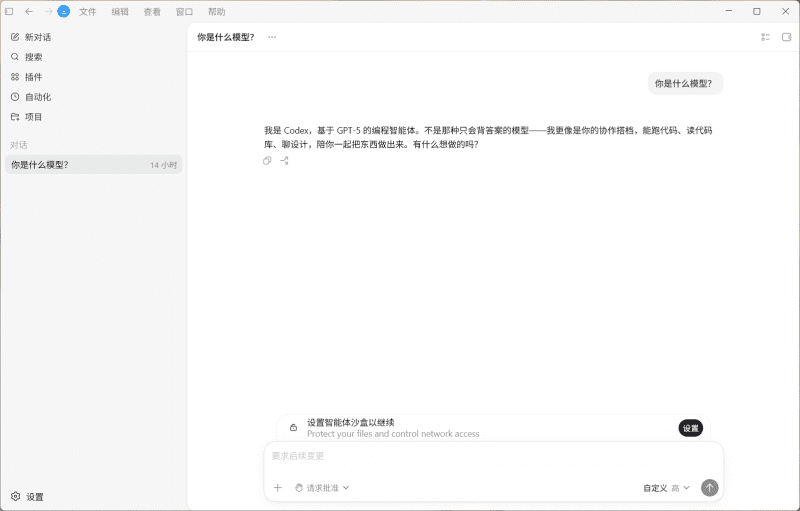Image resolution: width=800 pixels, height=511 pixels.
Task: Minimize the window
Action: pyautogui.click(x=729, y=11)
